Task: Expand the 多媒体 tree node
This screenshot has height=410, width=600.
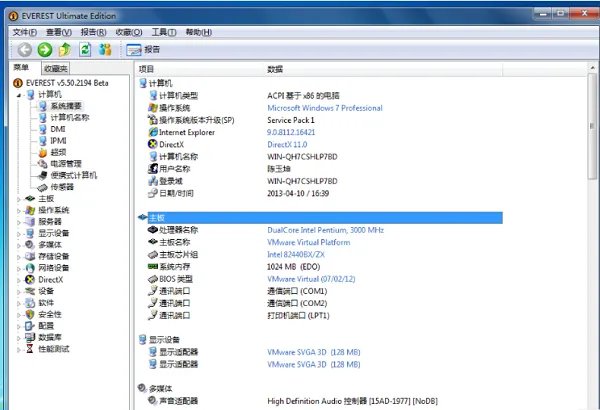Action: click(19, 245)
